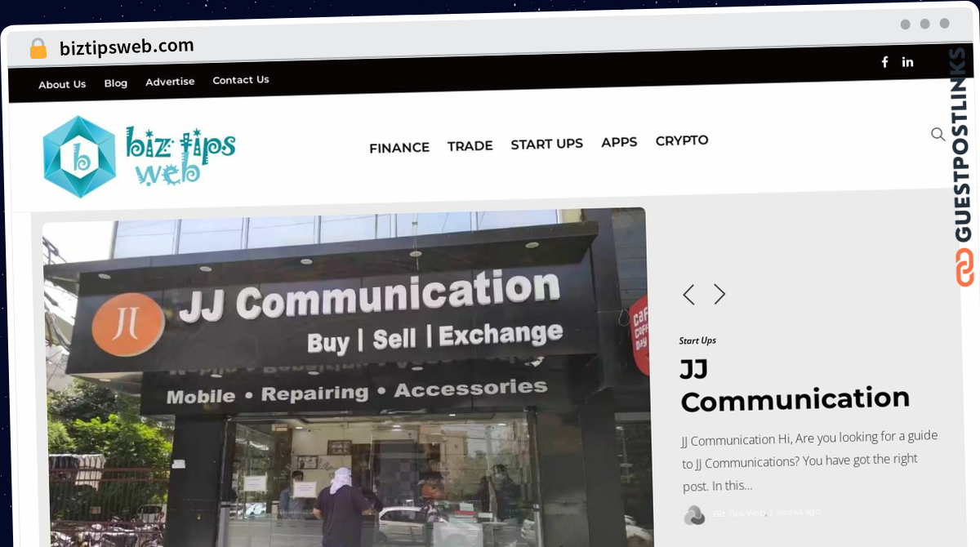Open the JJ Communication article headline
Screen dimensions: 980x547
click(x=794, y=385)
